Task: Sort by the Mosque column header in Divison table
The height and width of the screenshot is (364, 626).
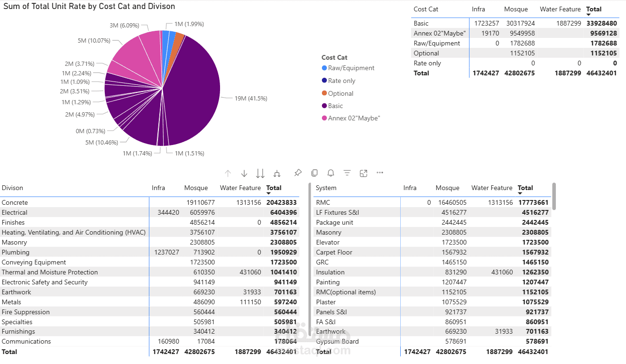Action: click(x=196, y=188)
